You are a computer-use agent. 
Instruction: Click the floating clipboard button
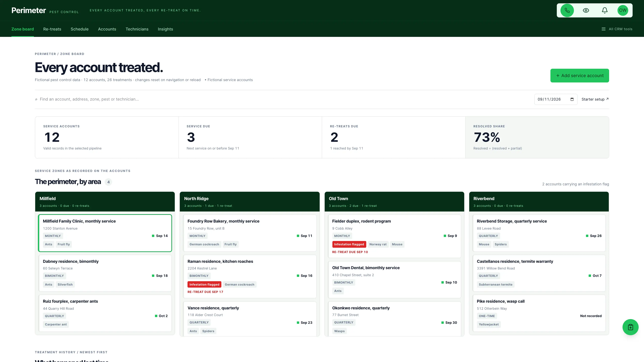click(630, 327)
